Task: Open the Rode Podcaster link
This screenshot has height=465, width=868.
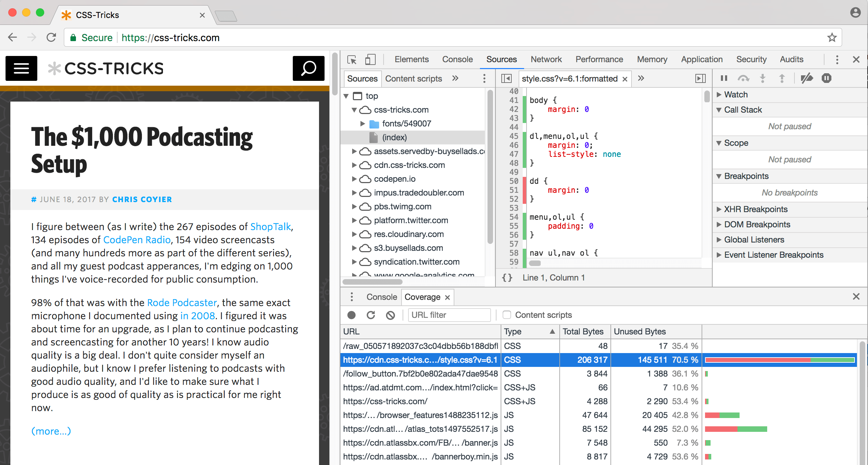Action: point(182,303)
